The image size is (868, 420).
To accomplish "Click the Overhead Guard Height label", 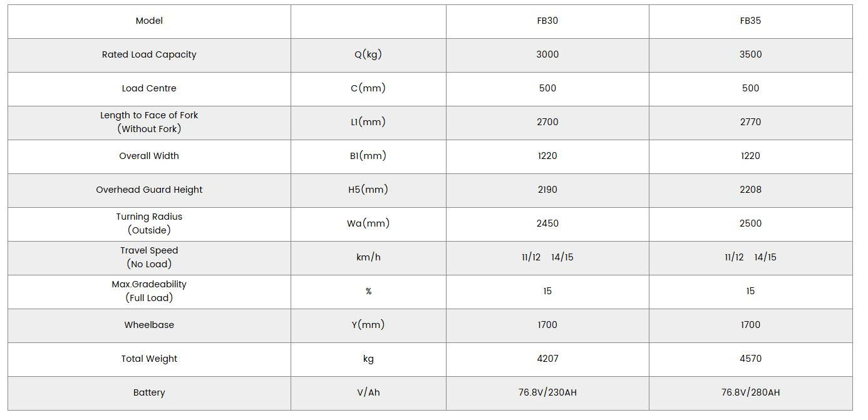I will [149, 190].
